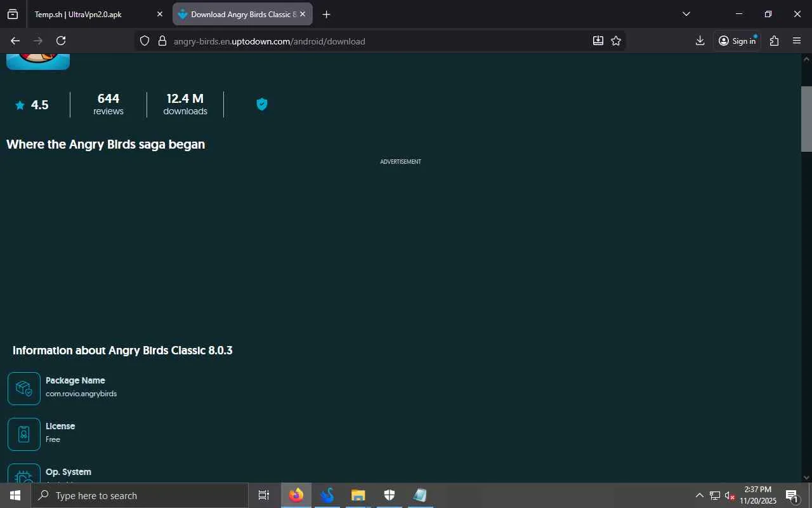Go back to previous page

[15, 41]
